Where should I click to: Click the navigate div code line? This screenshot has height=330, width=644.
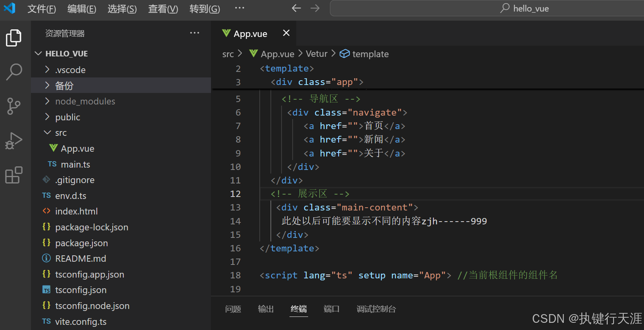(x=347, y=112)
